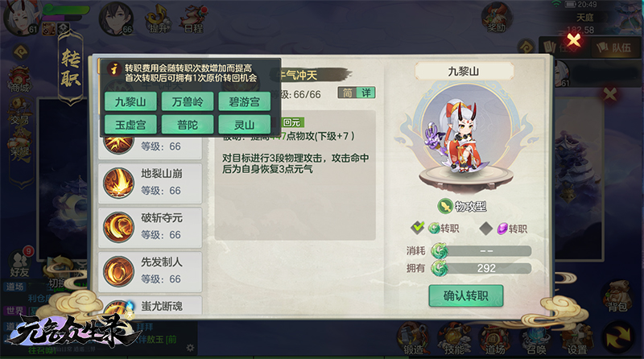Viewport: 644px width, 359px height.
Task: Open the 提升 upgrade icon
Action: (158, 19)
